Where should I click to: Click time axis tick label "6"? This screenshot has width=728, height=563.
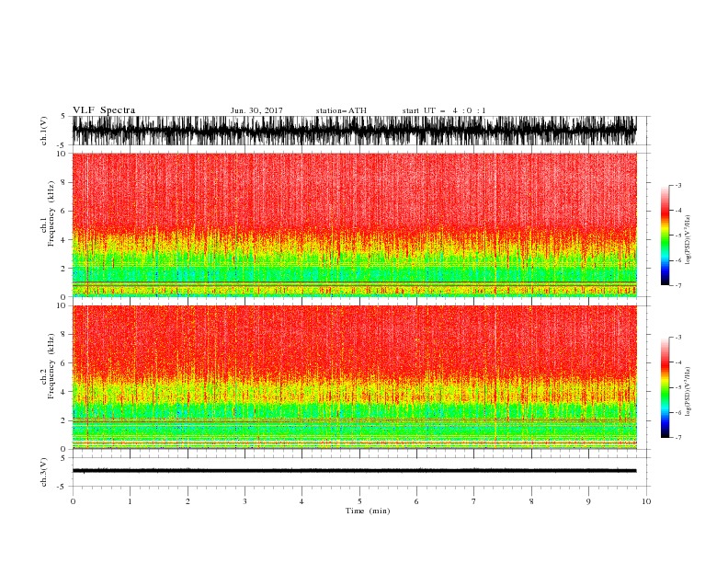(416, 501)
